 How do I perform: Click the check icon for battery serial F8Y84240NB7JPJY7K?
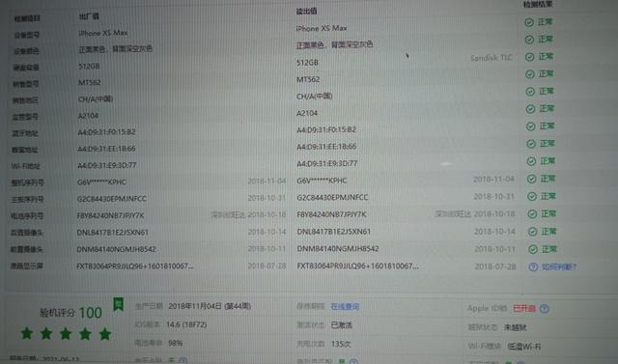pos(532,214)
